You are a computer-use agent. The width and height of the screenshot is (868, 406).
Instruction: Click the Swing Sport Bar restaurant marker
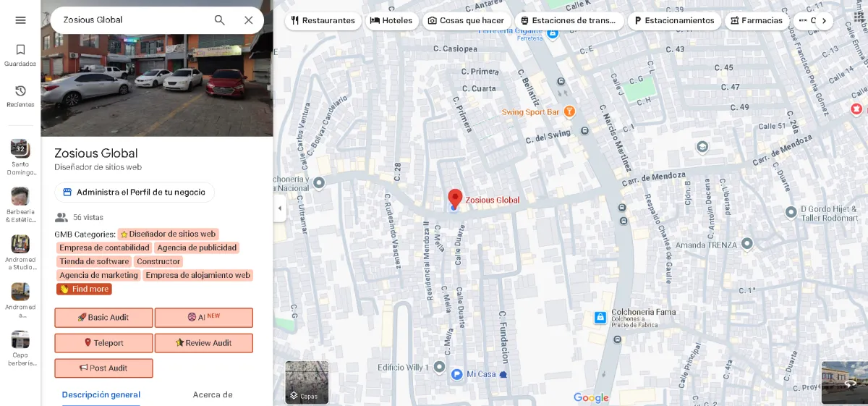tap(569, 111)
